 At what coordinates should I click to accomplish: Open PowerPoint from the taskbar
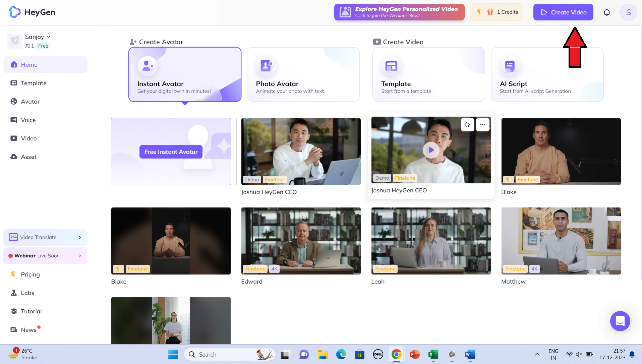tap(415, 354)
